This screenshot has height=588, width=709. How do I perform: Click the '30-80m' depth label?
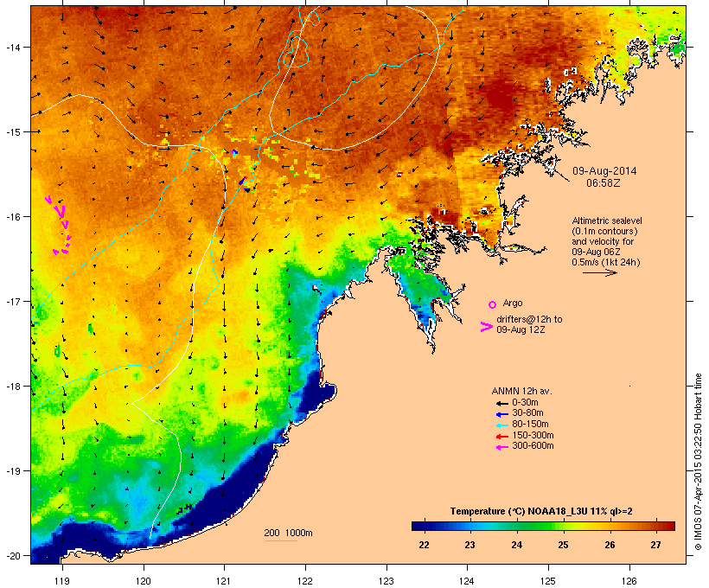(x=527, y=413)
